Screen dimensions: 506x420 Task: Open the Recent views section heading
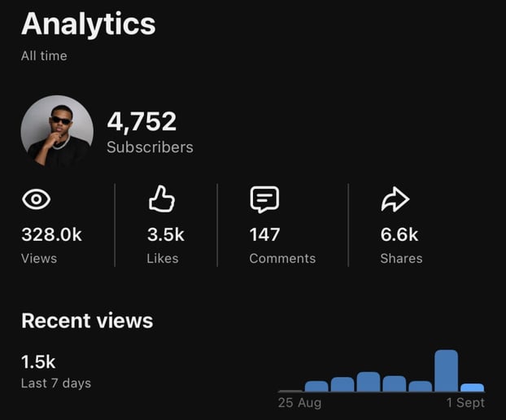click(x=87, y=321)
